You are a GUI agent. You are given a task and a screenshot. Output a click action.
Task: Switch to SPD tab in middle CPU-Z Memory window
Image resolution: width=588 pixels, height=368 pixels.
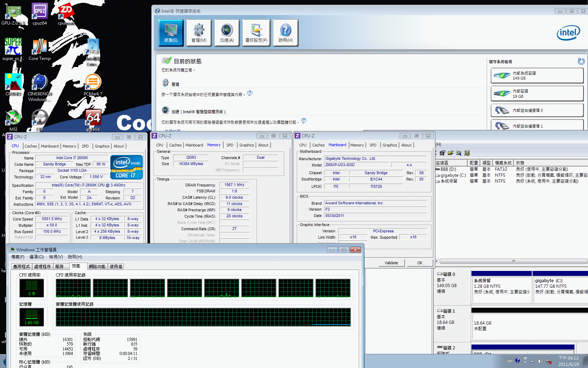tap(230, 145)
